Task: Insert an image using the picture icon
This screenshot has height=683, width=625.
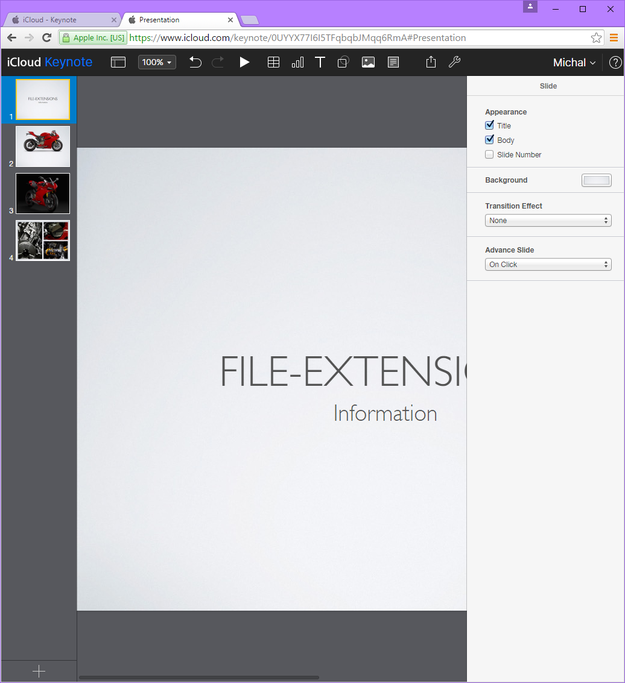Action: click(368, 62)
